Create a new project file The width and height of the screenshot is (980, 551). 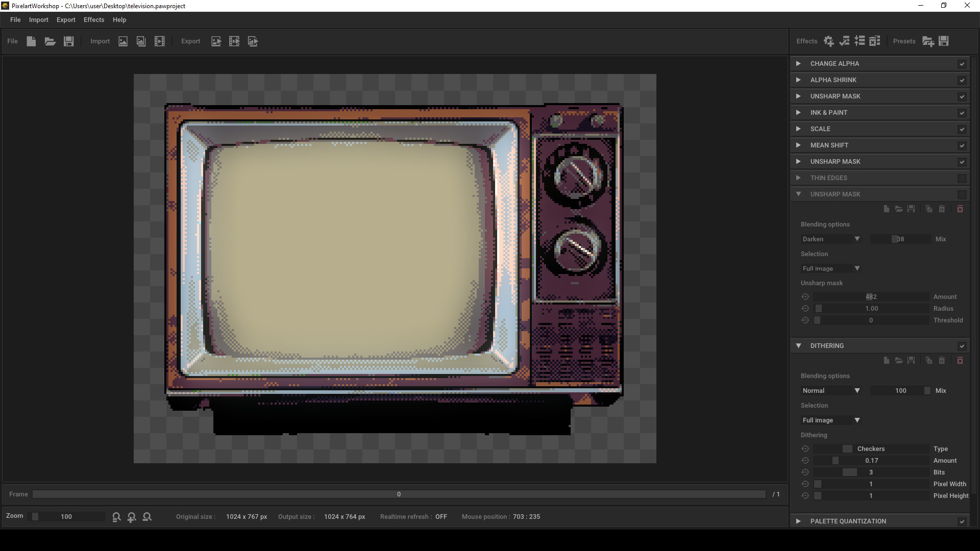tap(31, 41)
